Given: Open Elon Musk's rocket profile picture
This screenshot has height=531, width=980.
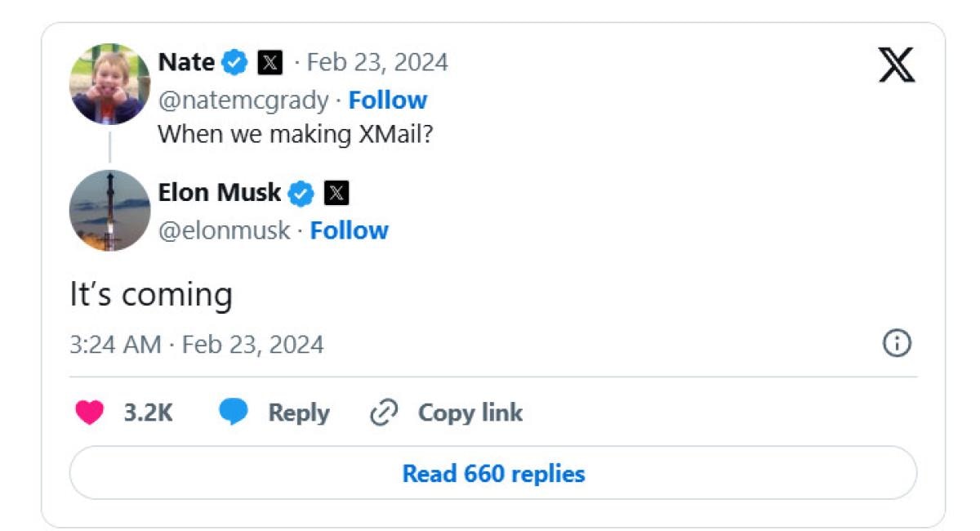Looking at the screenshot, I should click(109, 210).
